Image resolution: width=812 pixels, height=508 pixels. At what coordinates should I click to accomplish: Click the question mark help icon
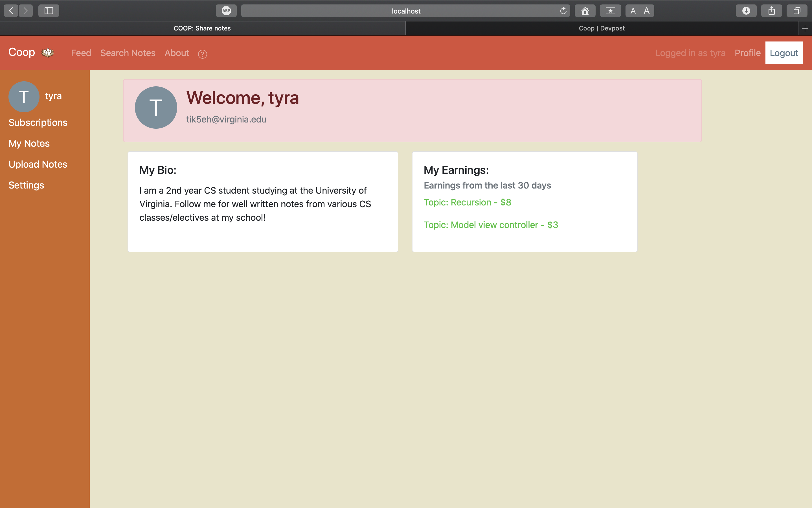pos(202,54)
